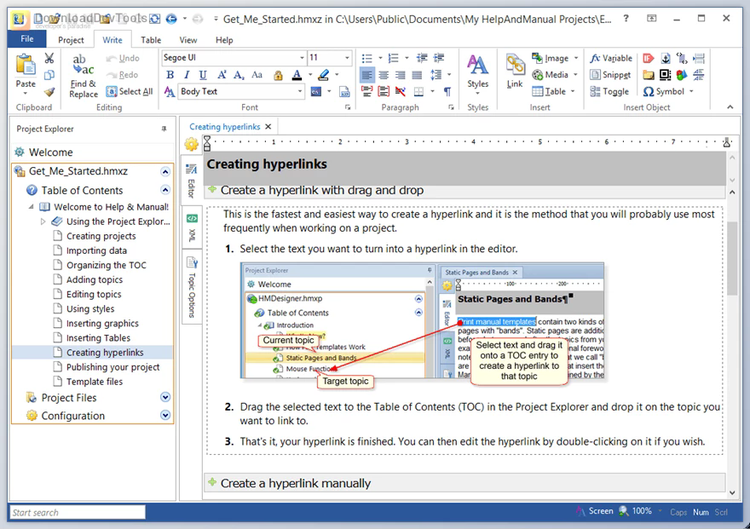This screenshot has width=750, height=529.
Task: Toggle pin on Project Explorer panel
Action: point(164,129)
